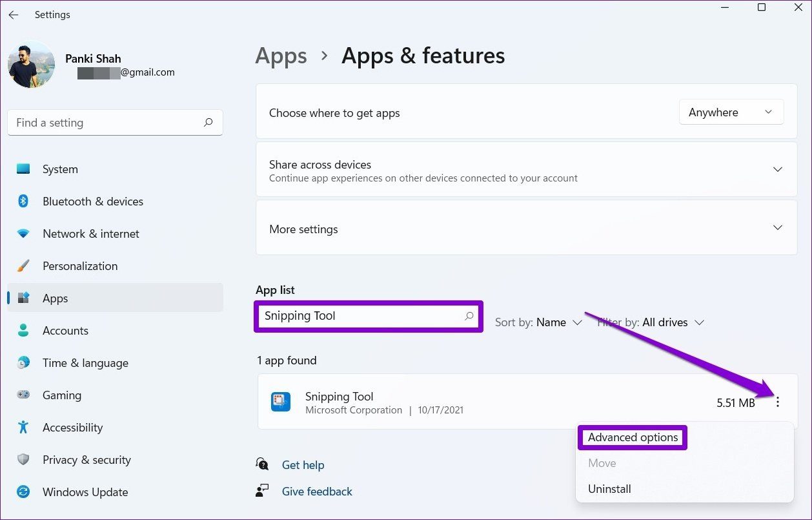This screenshot has height=520, width=812.
Task: Click the Network & internet wifi icon
Action: 23,234
